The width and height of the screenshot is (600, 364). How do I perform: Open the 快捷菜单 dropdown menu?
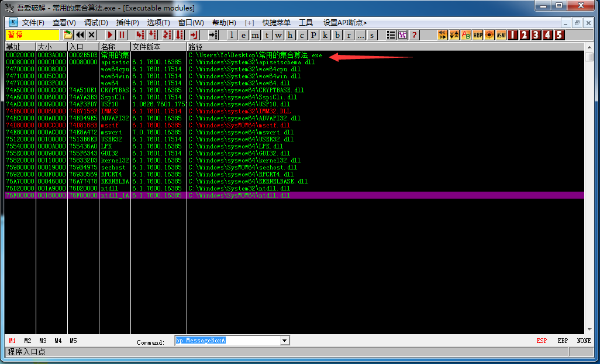(x=277, y=22)
